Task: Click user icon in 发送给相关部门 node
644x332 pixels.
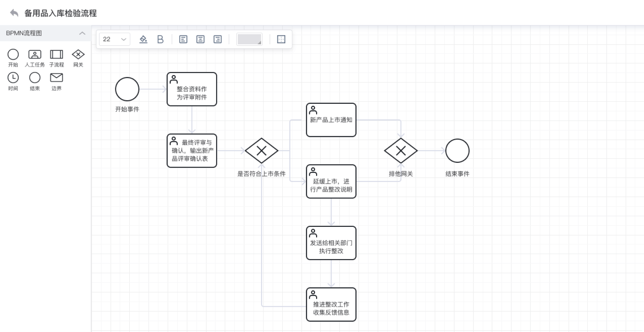Action: (x=313, y=233)
